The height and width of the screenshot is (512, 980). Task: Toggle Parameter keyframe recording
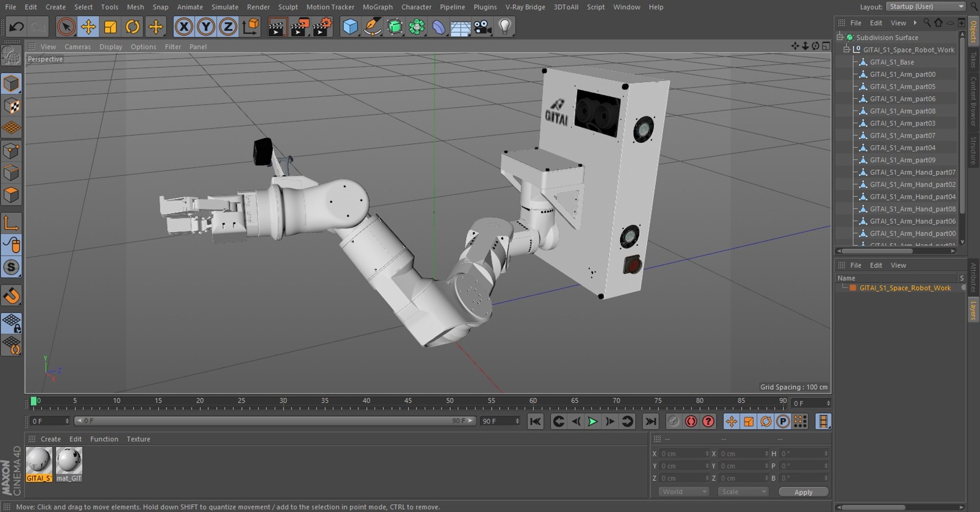pyautogui.click(x=783, y=422)
